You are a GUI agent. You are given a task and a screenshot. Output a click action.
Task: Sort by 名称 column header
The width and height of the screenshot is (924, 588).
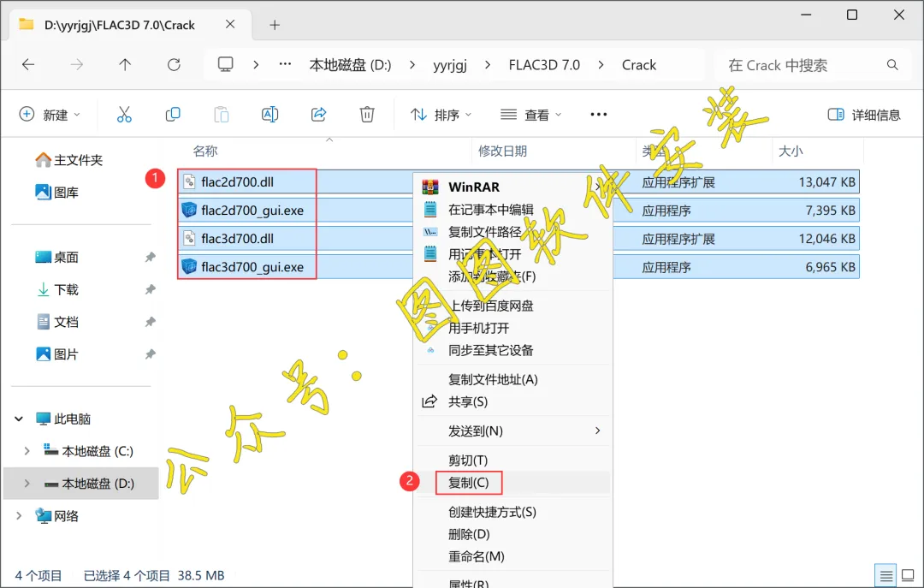[205, 151]
